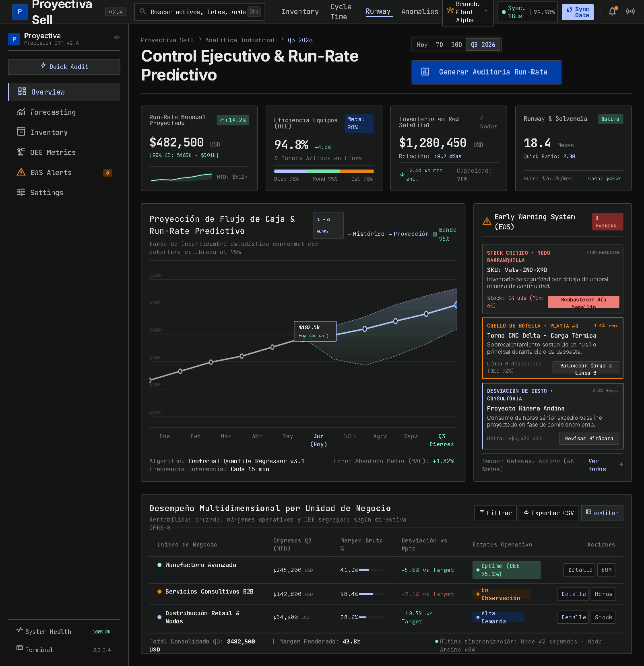Viewport: 644px width, 666px height.
Task: Export the table as CSV
Action: coord(549,513)
